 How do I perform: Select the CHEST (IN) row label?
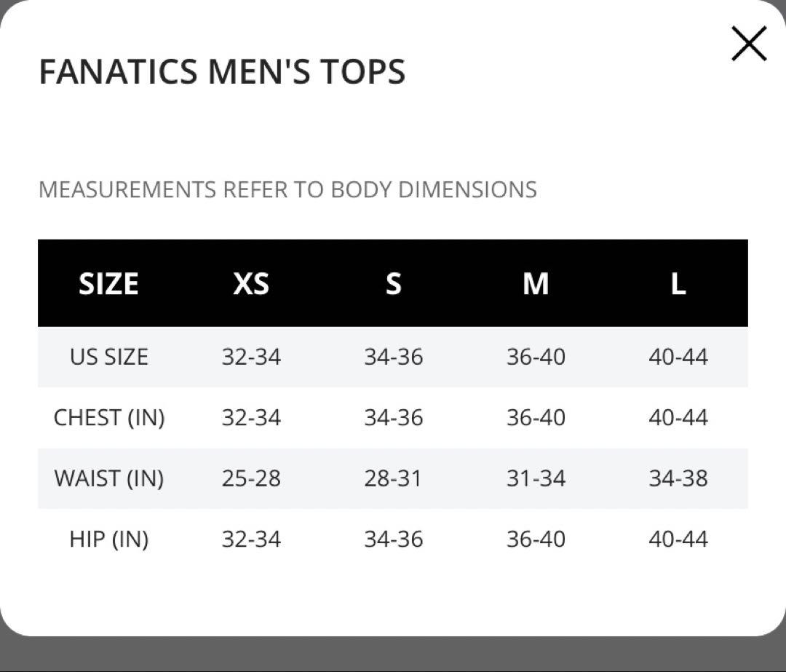pyautogui.click(x=108, y=418)
